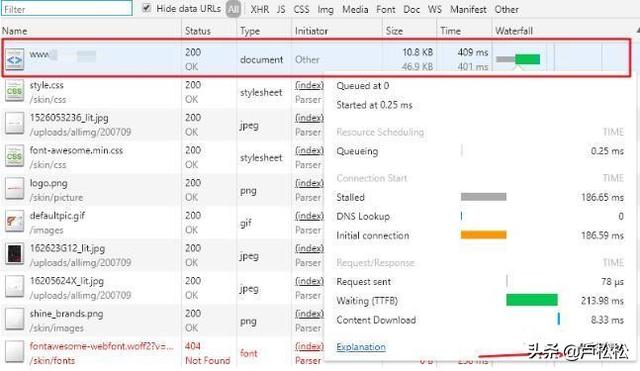Open (index) initiator link for style.css

pos(309,85)
